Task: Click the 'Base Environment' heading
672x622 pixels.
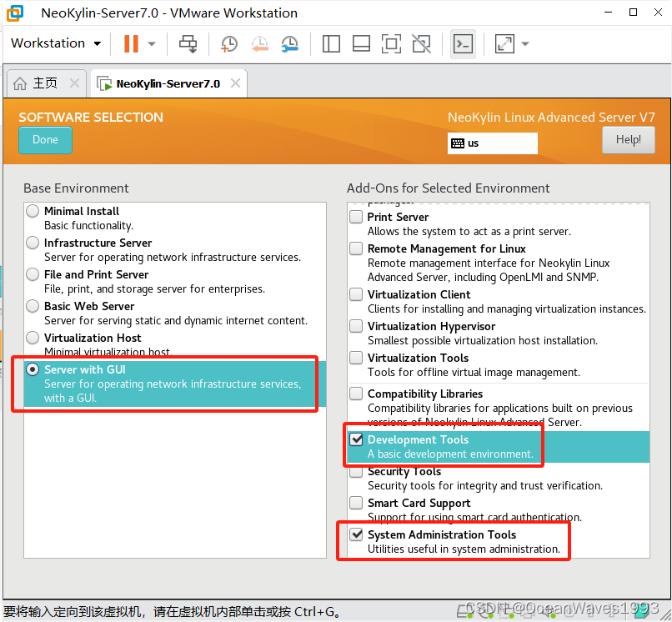Action: point(76,188)
